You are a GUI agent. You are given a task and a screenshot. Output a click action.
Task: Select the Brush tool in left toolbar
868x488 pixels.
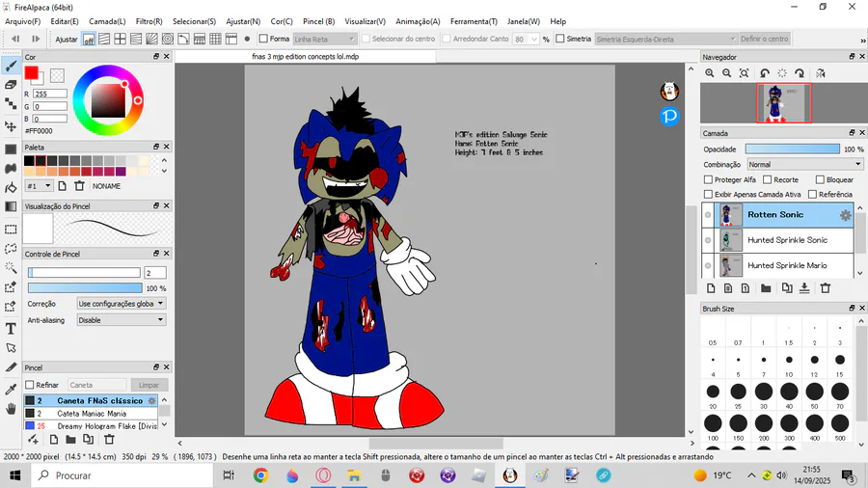(11, 67)
